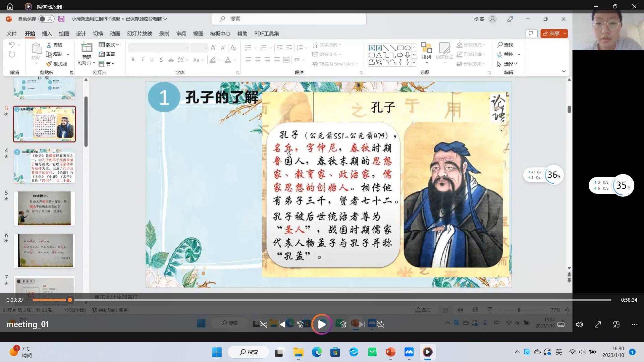Play the meeting_01 video
Image resolution: width=644 pixels, height=362 pixels.
322,324
